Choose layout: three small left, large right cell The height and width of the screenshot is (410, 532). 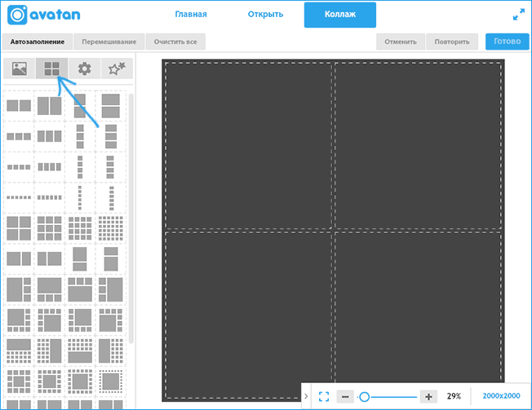point(111,289)
